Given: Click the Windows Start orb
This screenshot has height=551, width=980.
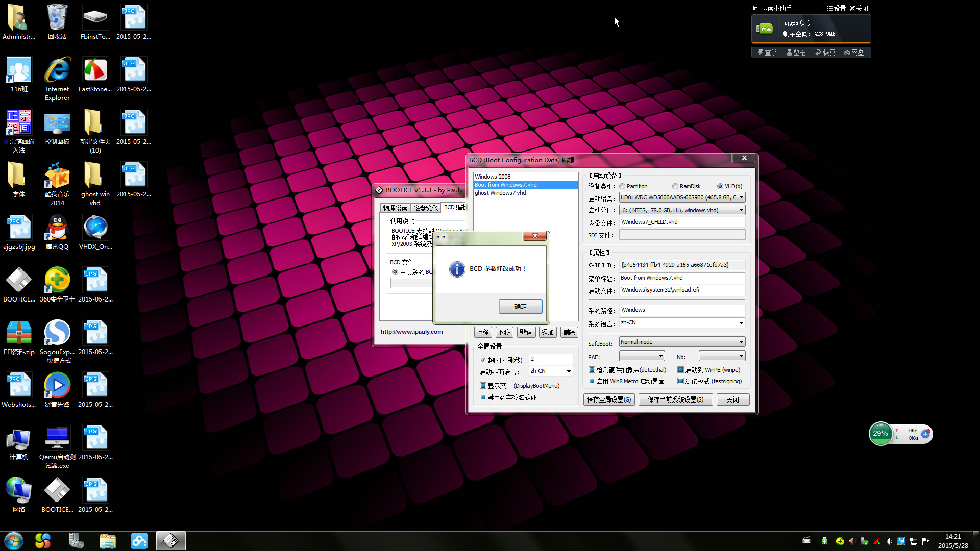Looking at the screenshot, I should click(x=14, y=541).
